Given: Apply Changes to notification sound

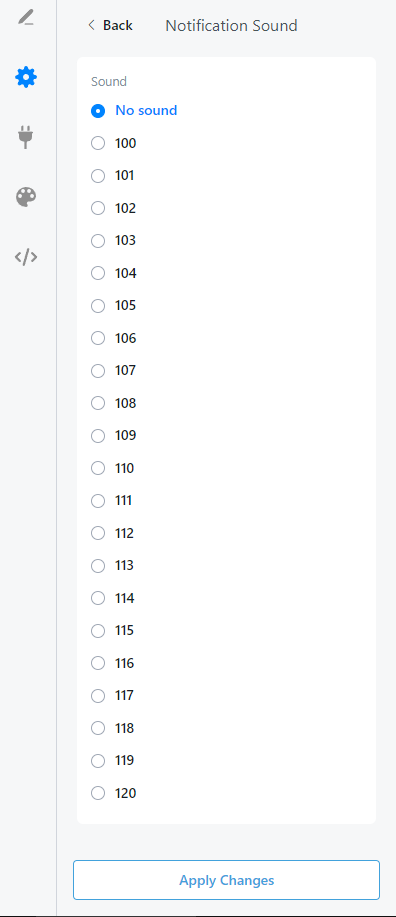Looking at the screenshot, I should [x=226, y=880].
